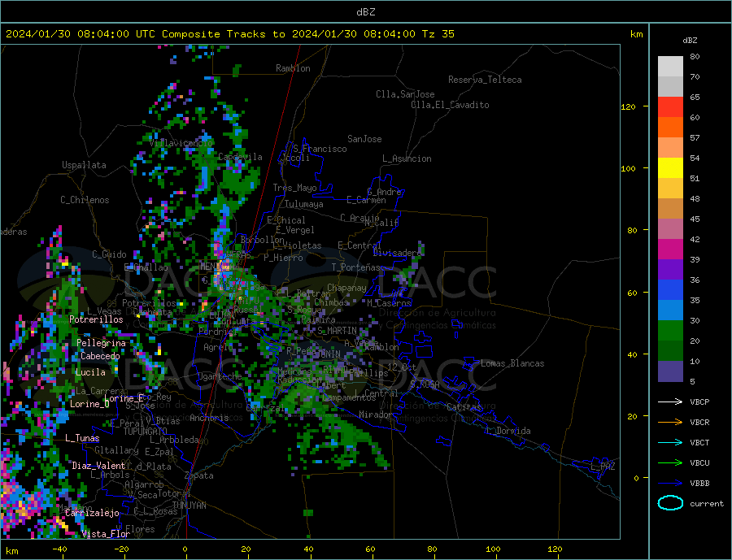Click the white Diaz_Valent label
Viewport: 732px width, 560px height.
click(x=98, y=466)
